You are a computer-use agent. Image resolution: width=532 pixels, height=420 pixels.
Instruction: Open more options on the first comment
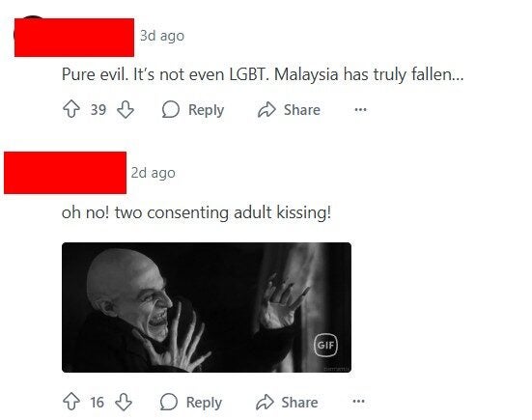click(x=360, y=109)
